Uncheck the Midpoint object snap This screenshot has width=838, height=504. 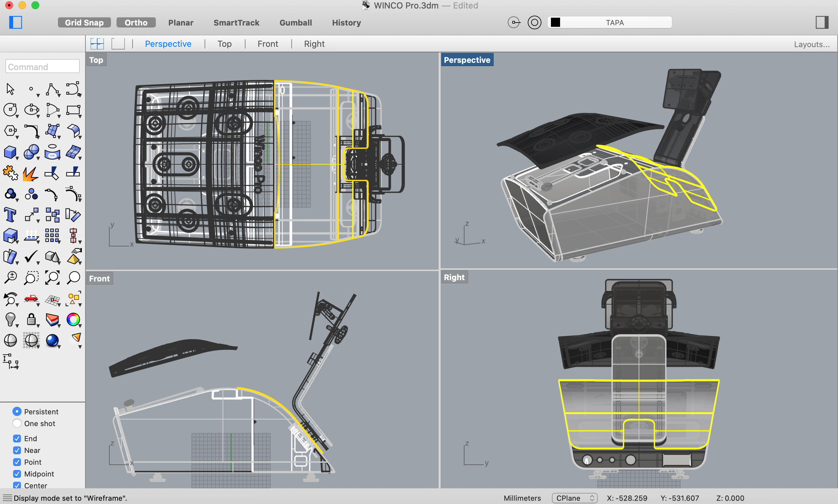17,474
